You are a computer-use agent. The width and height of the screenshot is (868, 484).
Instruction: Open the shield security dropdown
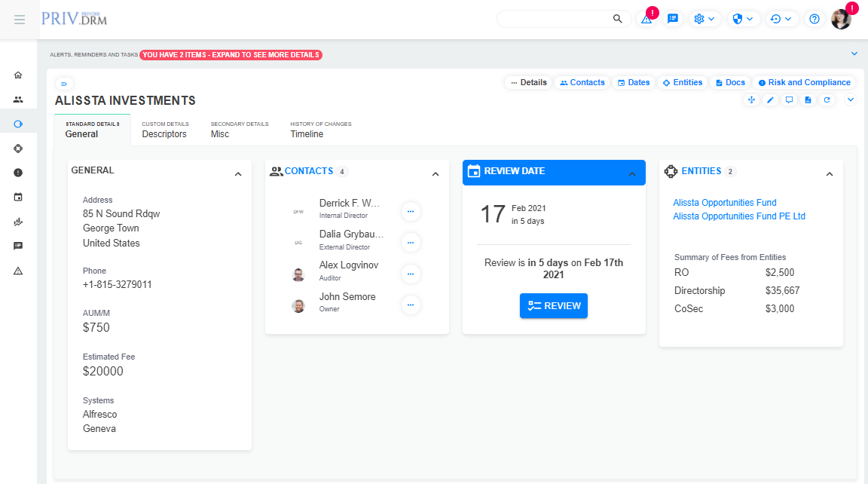pyautogui.click(x=742, y=20)
